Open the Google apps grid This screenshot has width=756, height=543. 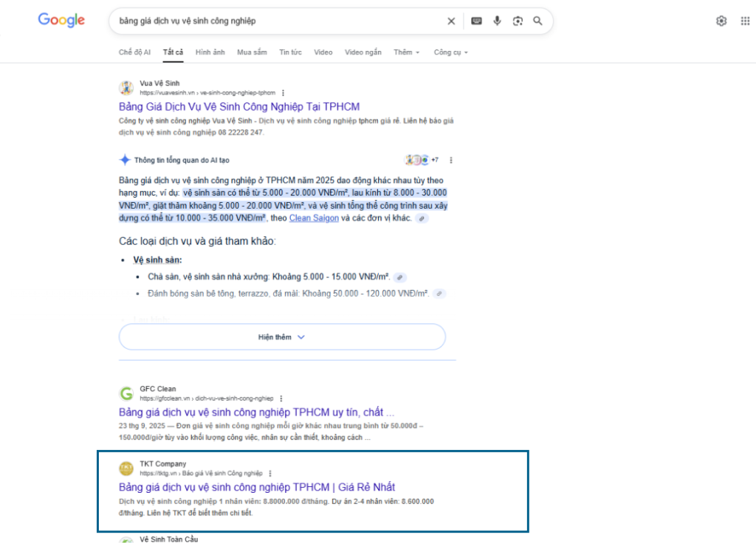tap(745, 21)
